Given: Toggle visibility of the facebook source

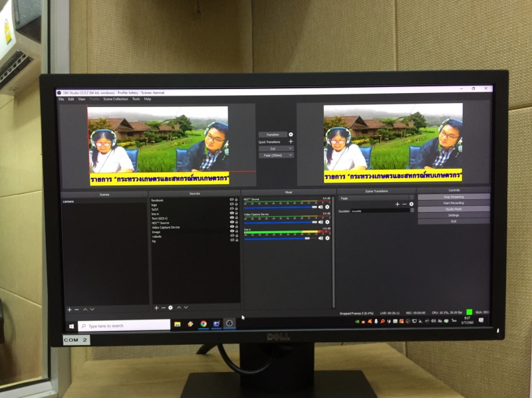Looking at the screenshot, I should [231, 200].
